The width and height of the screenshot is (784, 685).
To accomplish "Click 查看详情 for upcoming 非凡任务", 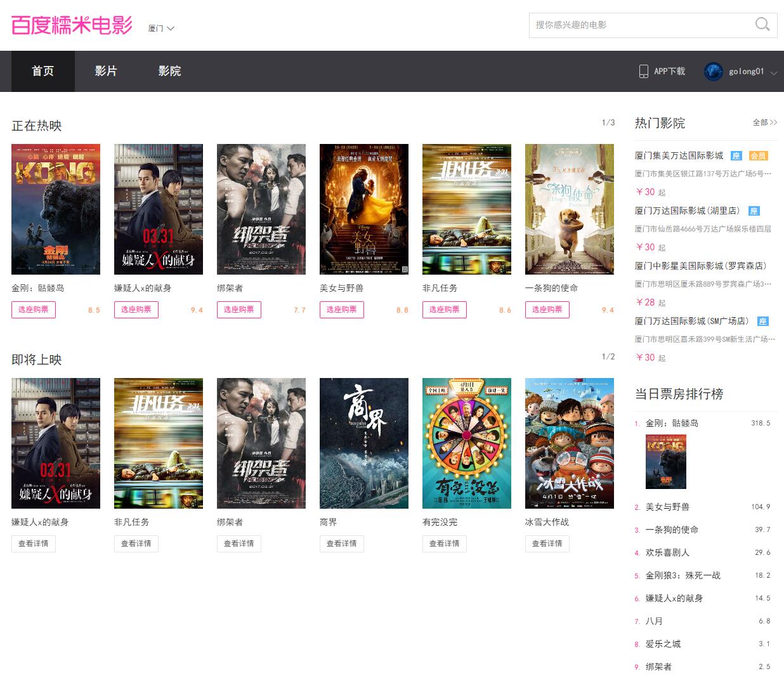I will coord(136,544).
